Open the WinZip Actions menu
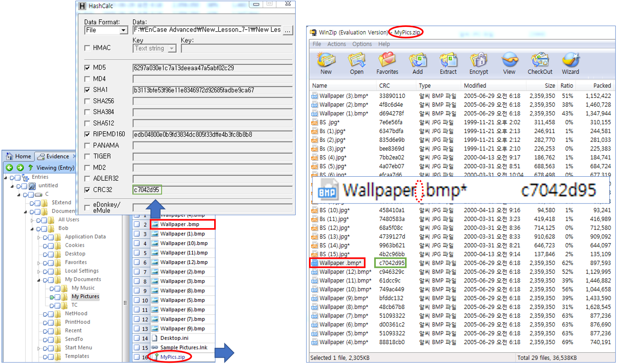Viewport: 618px width, 364px height. (337, 44)
